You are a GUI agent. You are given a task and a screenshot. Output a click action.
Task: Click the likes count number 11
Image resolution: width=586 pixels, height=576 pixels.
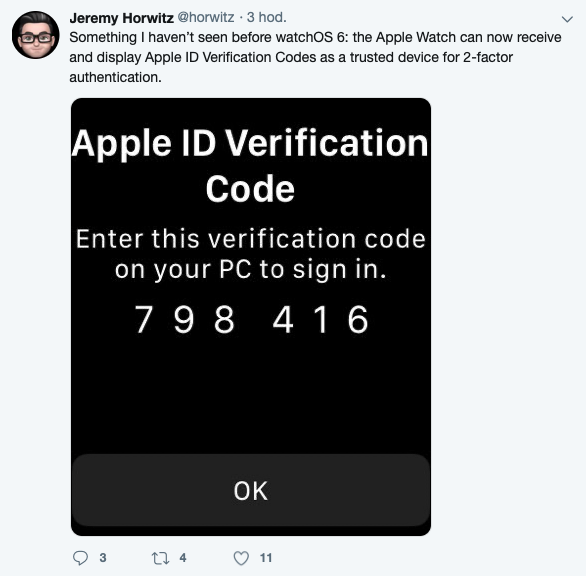(x=266, y=558)
